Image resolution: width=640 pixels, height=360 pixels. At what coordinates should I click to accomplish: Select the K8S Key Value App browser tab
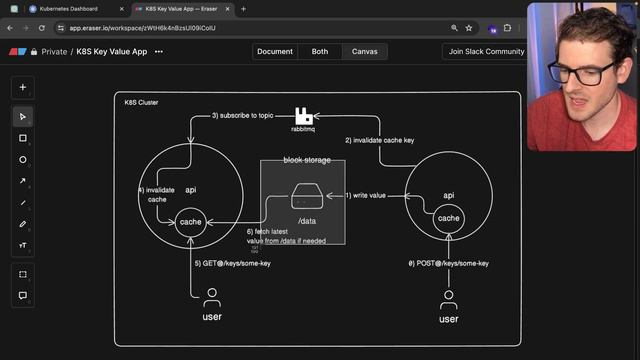(x=183, y=9)
